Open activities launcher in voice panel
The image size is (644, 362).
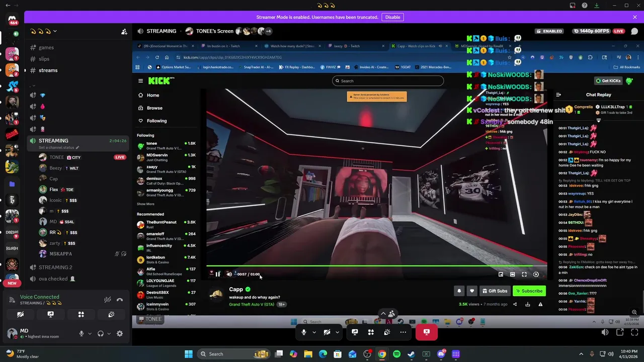click(81, 314)
